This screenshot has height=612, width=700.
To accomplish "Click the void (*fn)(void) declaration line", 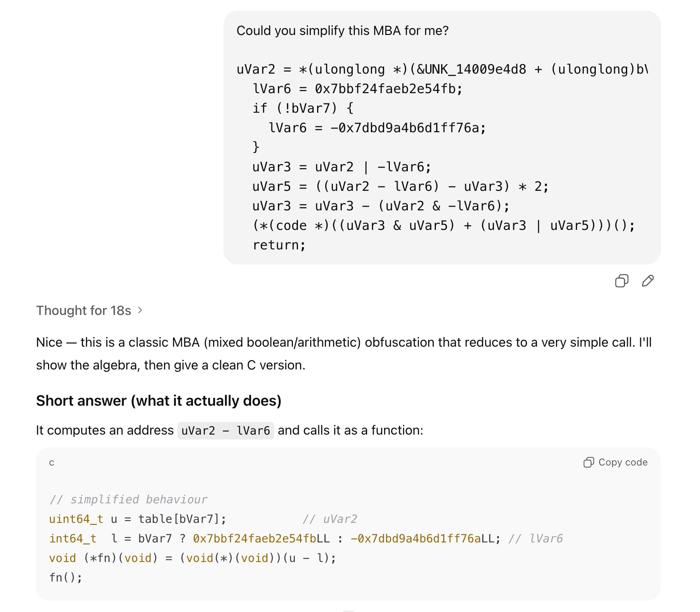I will pyautogui.click(x=192, y=558).
